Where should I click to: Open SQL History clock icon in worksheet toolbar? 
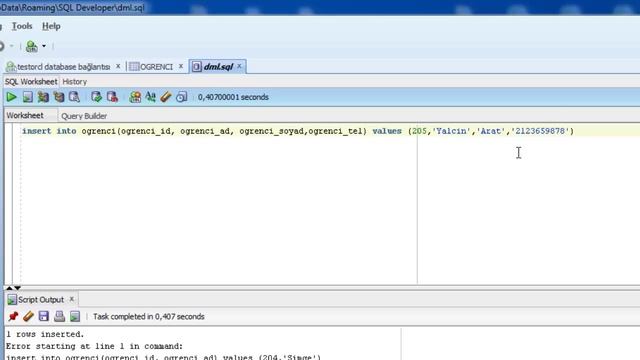[x=182, y=97]
